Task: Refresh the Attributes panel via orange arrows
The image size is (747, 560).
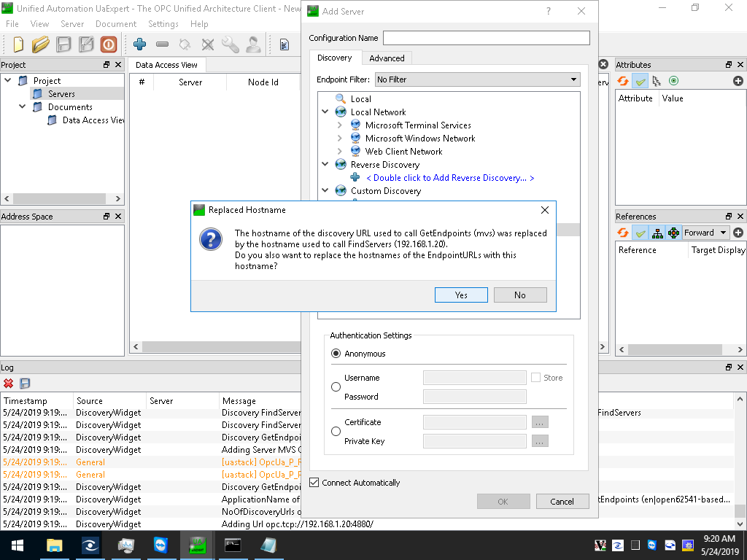Action: click(x=623, y=81)
